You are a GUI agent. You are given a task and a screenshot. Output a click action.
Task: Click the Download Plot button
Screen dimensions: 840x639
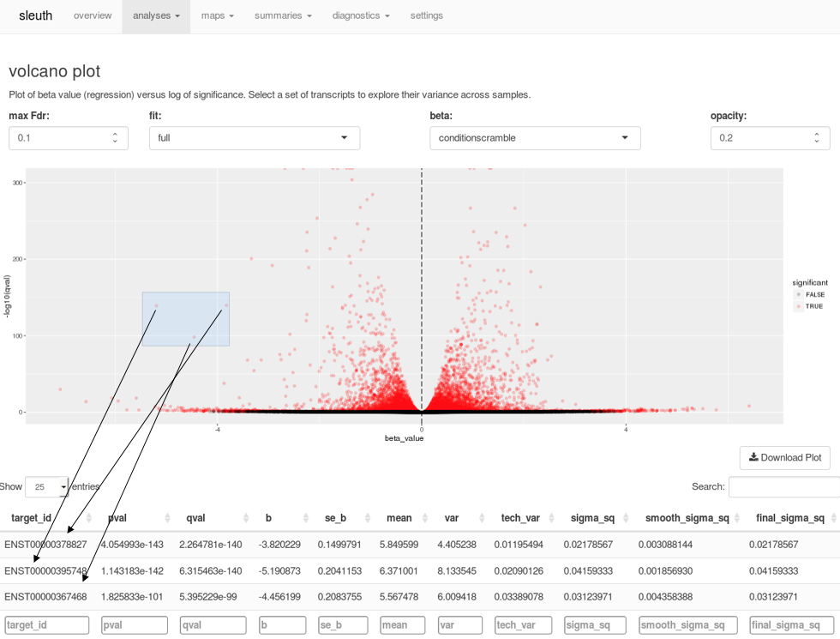(785, 457)
